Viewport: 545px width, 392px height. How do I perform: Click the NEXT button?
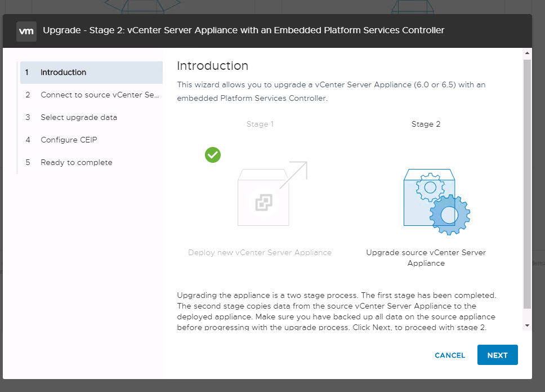coord(497,355)
